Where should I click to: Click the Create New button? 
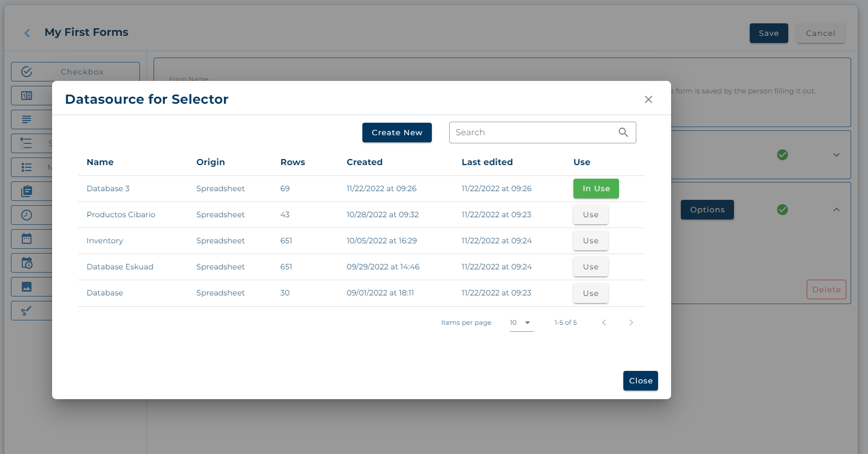(x=397, y=133)
